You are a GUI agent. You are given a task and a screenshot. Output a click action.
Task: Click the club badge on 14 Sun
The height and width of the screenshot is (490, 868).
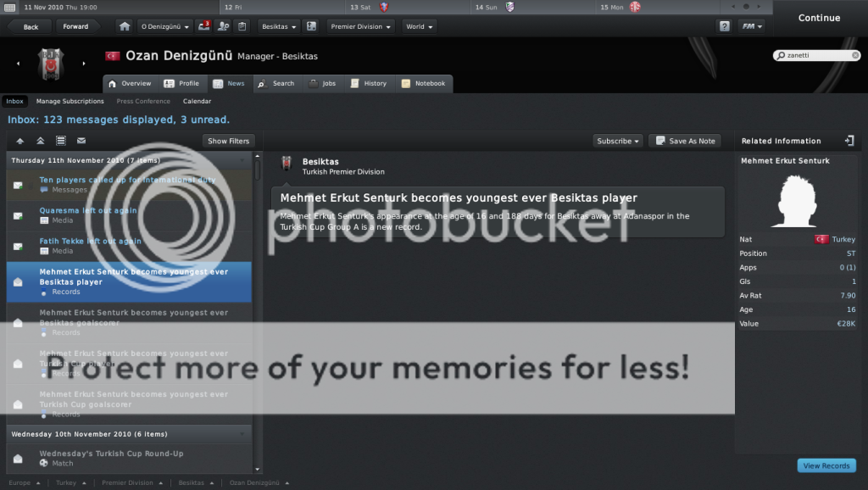coord(509,7)
